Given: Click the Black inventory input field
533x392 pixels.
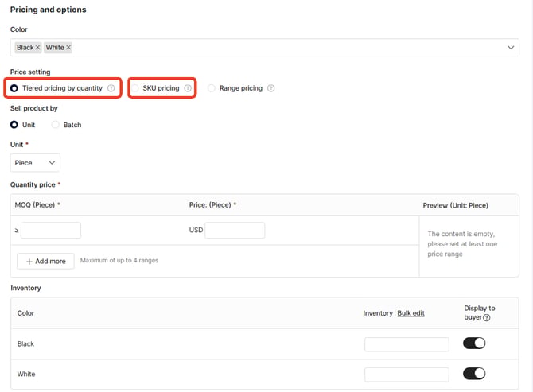Looking at the screenshot, I should 407,344.
